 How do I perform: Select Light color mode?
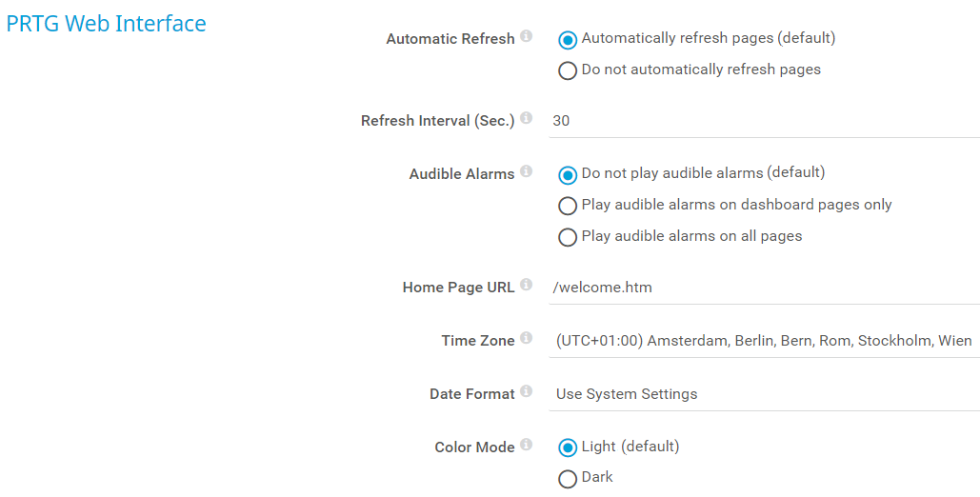click(x=568, y=447)
